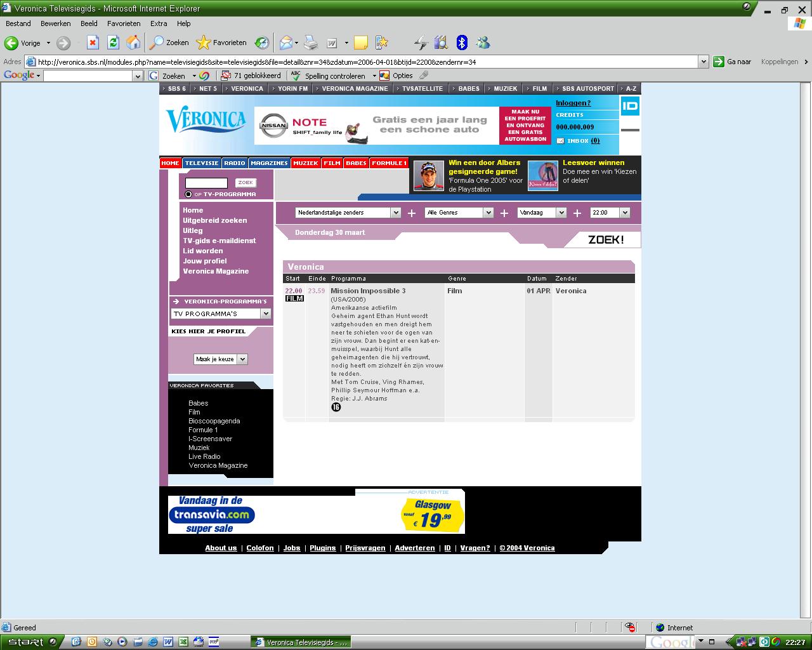Open Excel from quick launch taskbar
812x650 pixels.
(183, 642)
